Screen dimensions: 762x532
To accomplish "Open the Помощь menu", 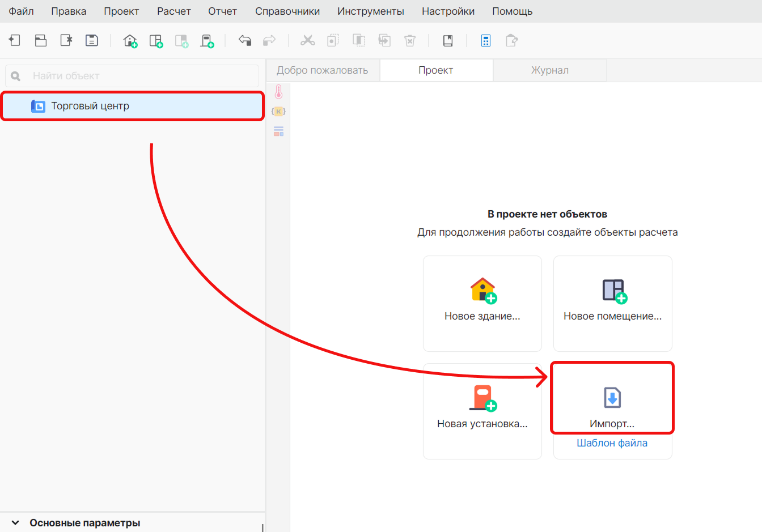I will (x=513, y=11).
